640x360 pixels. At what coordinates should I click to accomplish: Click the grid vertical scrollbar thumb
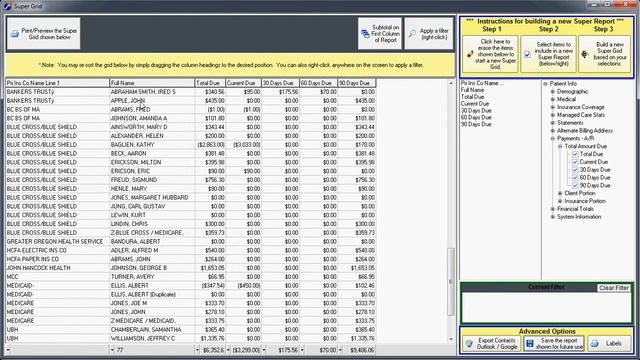(451, 282)
